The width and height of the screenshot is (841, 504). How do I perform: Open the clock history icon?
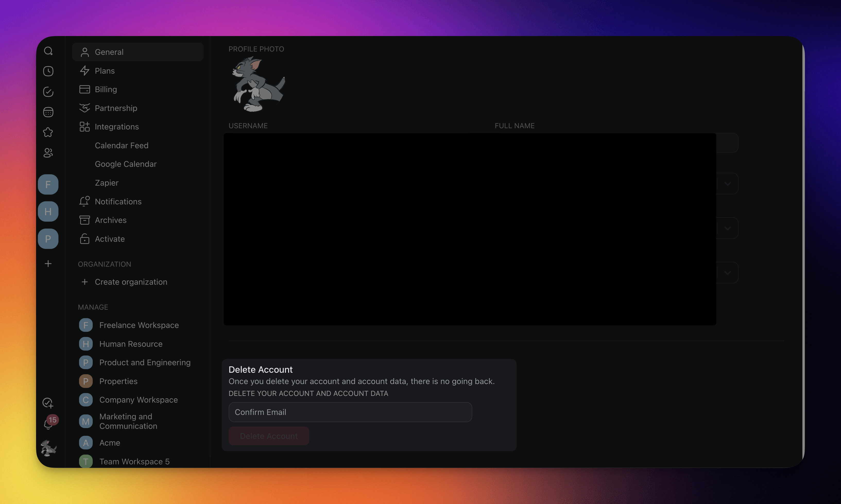coord(48,71)
